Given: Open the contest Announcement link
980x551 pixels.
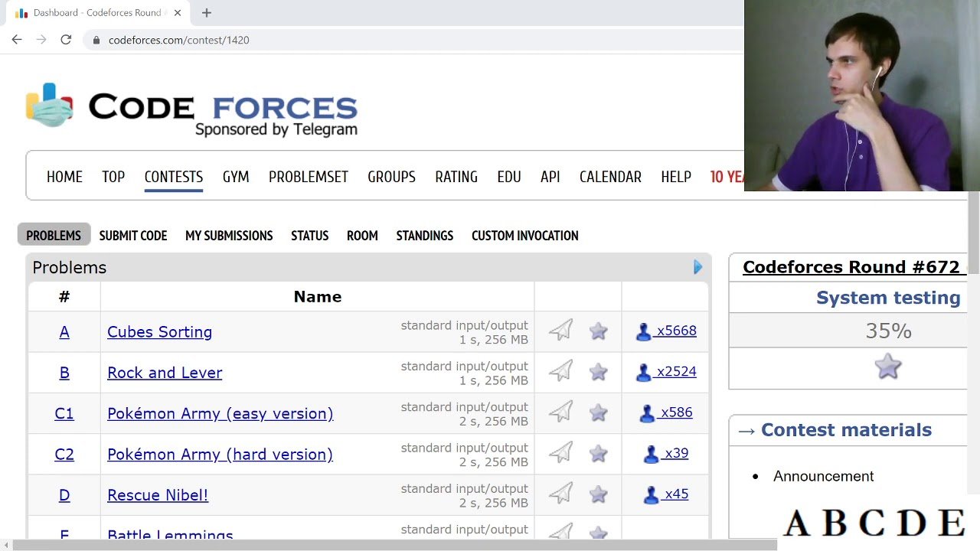Looking at the screenshot, I should (x=823, y=476).
